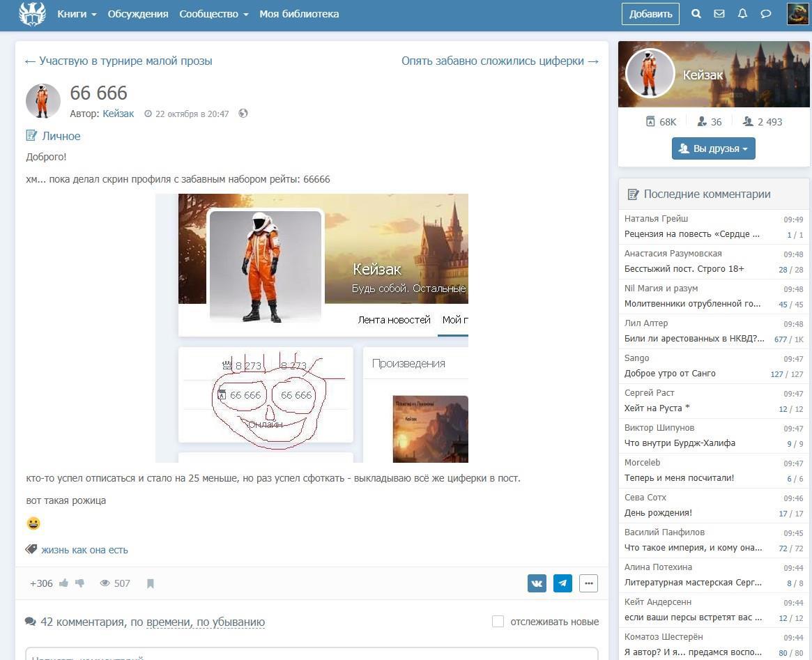Open the three-dots post options menu
812x660 pixels.
pyautogui.click(x=588, y=583)
